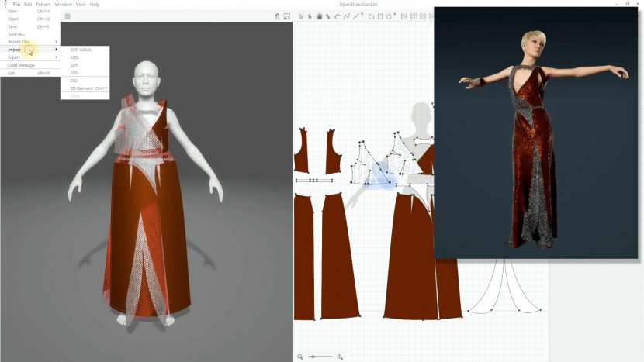644x362 pixels.
Task: Select the curve drawing tool
Action: (x=346, y=16)
